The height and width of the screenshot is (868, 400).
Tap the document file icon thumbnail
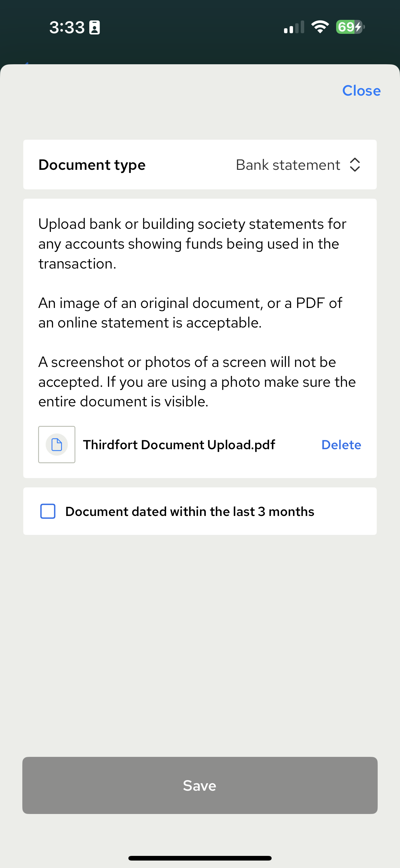[56, 445]
